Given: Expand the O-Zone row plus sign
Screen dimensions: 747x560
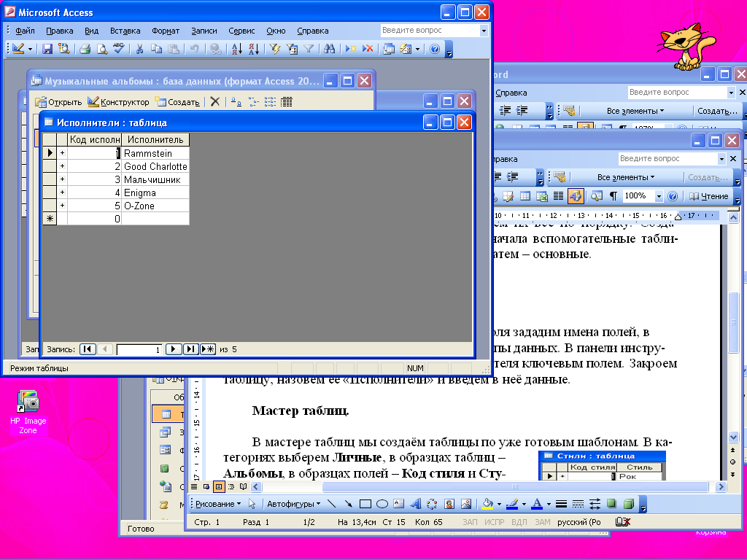Looking at the screenshot, I should pos(62,205).
